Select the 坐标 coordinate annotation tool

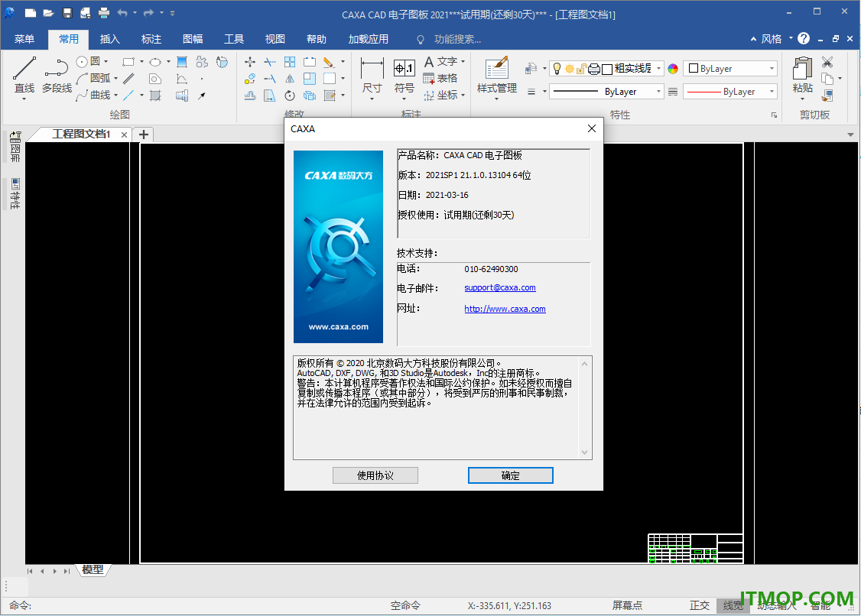coord(440,95)
